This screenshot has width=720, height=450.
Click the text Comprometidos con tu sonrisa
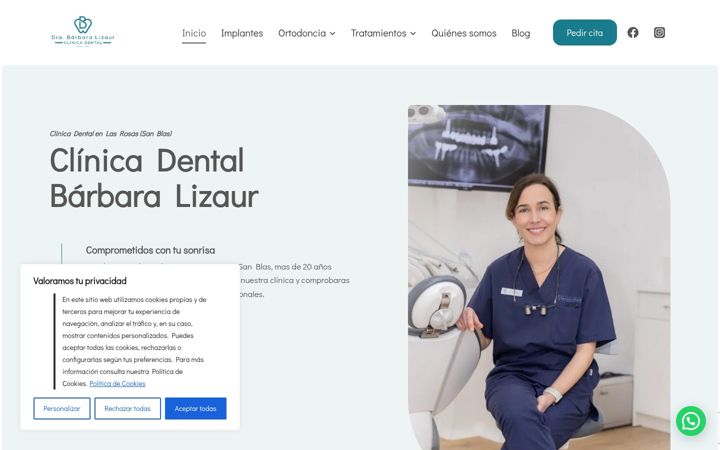[x=150, y=250]
